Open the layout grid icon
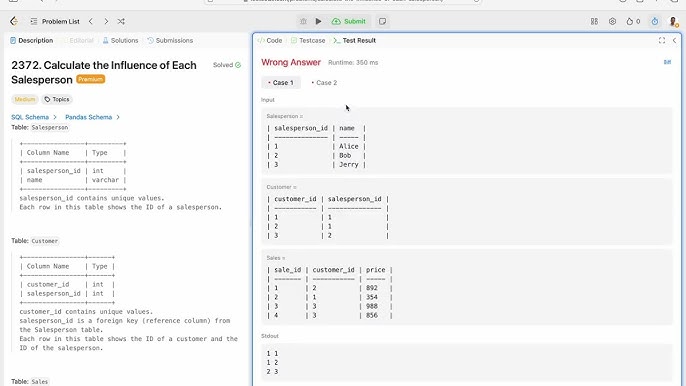 click(x=594, y=21)
